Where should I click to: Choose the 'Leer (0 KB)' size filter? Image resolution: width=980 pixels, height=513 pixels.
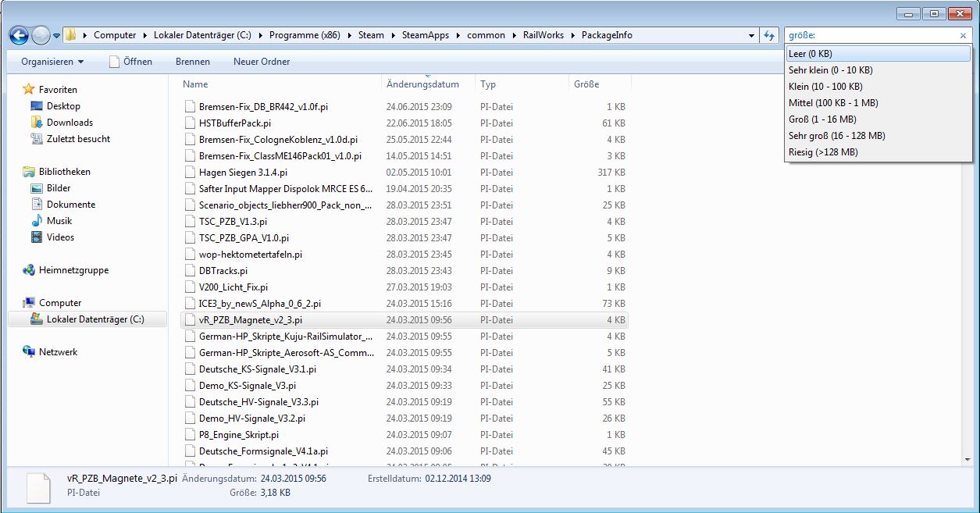coord(878,54)
